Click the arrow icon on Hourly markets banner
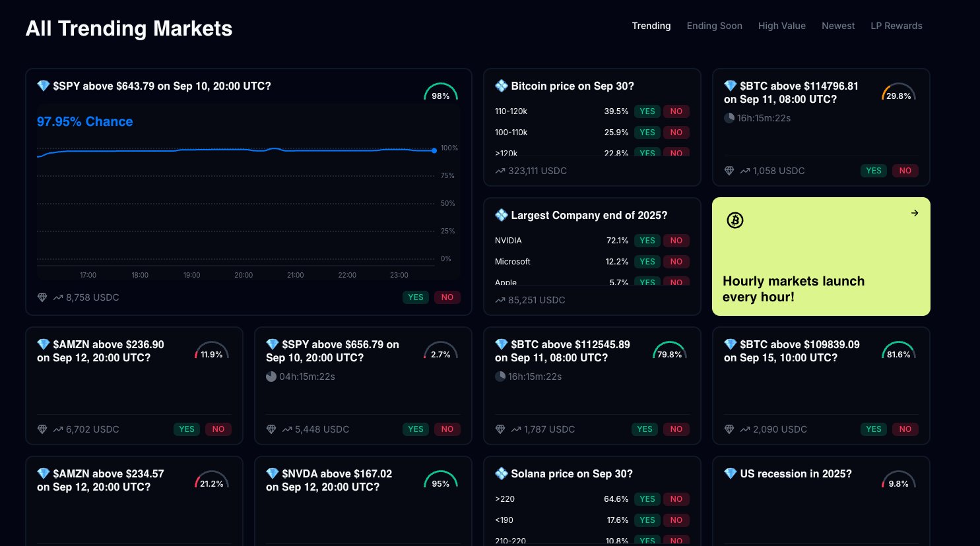The width and height of the screenshot is (980, 546). pos(915,213)
